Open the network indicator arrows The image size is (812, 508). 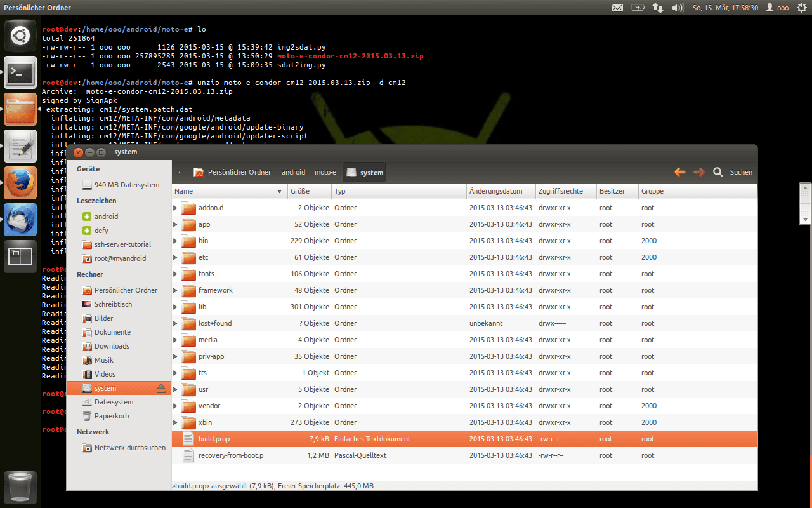point(658,8)
